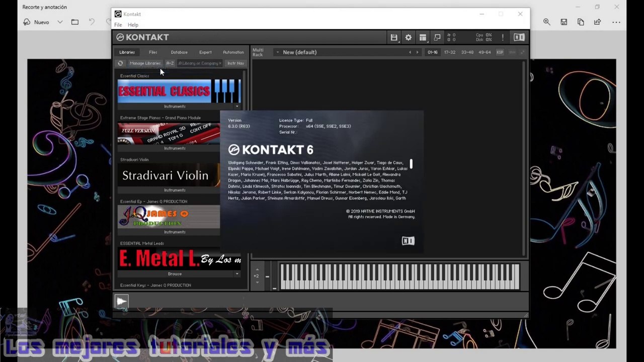Image resolution: width=644 pixels, height=362 pixels.
Task: Click the Essential Keys library title
Action: 155,285
